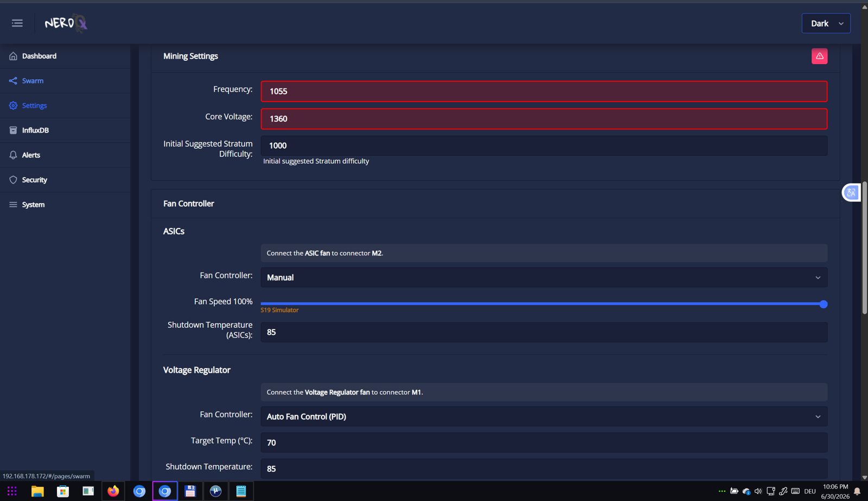Screen dimensions: 868x501
Task: Expand the Auto Fan Control (PID) dropdown
Action: coord(544,417)
